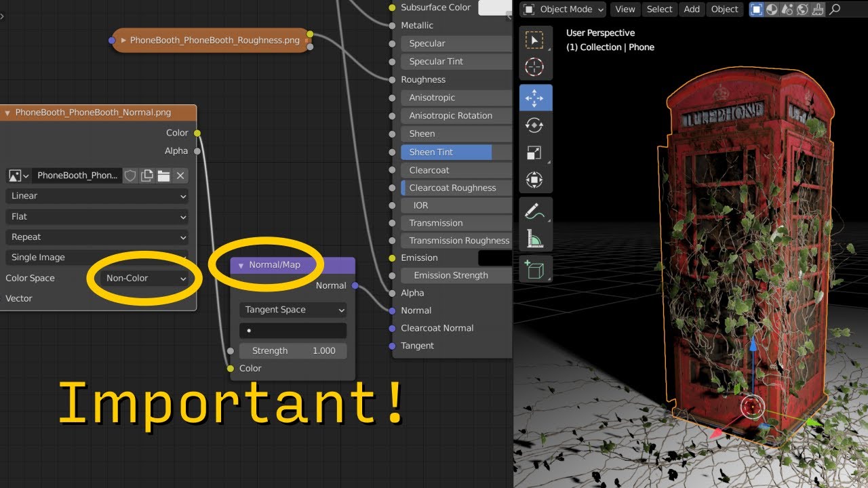Open the Repeat extension dropdown
This screenshot has height=488, width=868.
click(97, 237)
